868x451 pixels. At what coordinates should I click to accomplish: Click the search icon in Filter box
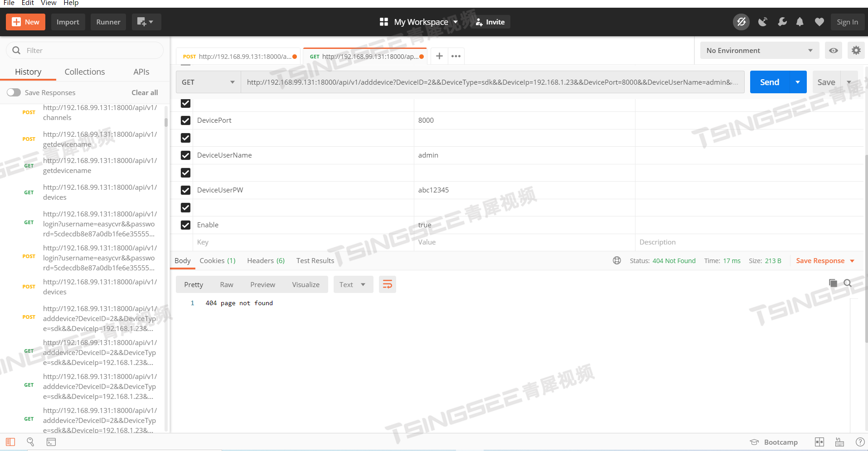(x=16, y=50)
